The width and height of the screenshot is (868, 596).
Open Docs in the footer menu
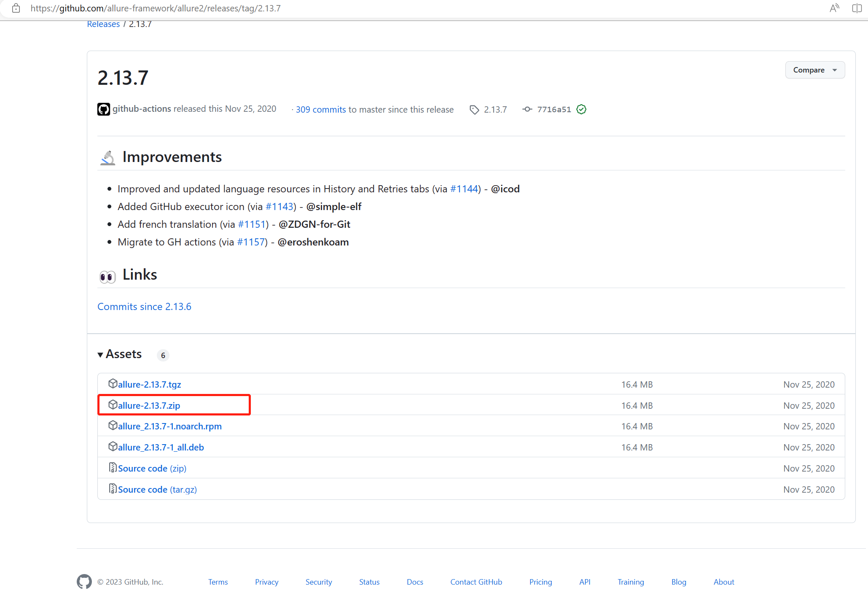coord(414,582)
